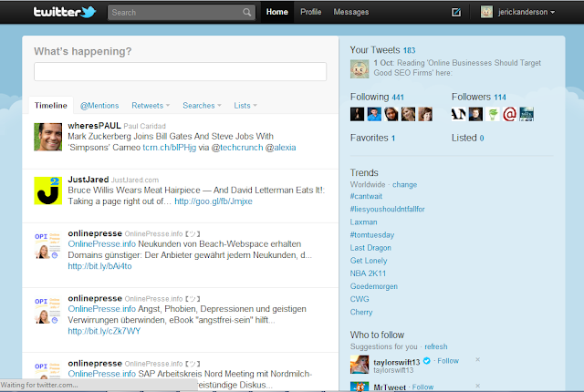Open the Goedemorgen trend

coord(374,286)
